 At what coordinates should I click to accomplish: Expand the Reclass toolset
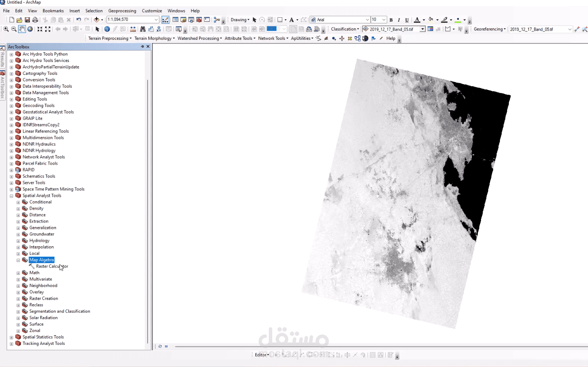pos(18,305)
